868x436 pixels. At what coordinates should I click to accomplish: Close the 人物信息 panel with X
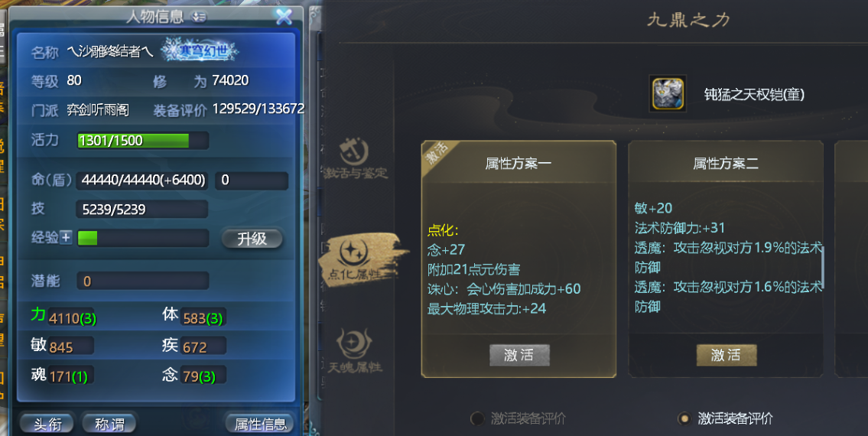pyautogui.click(x=284, y=17)
